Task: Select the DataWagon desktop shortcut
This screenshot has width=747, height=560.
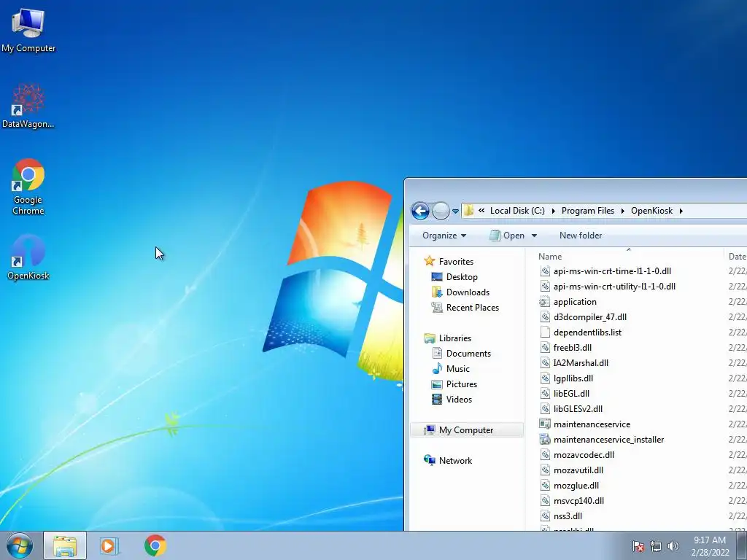Action: pyautogui.click(x=28, y=106)
